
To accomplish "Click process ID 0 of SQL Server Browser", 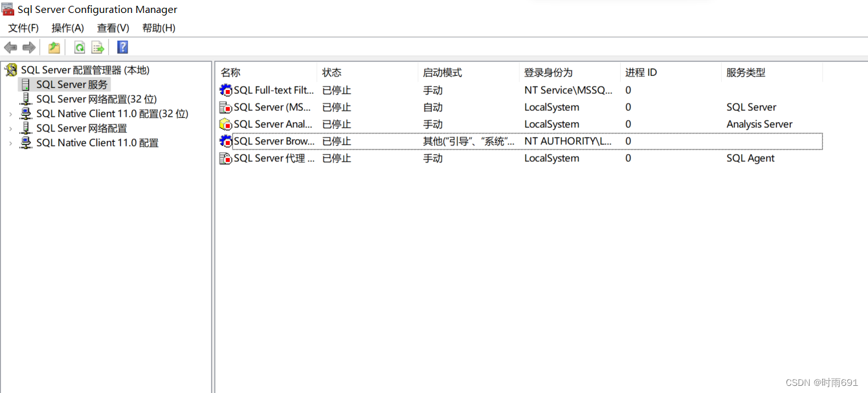I will [628, 141].
